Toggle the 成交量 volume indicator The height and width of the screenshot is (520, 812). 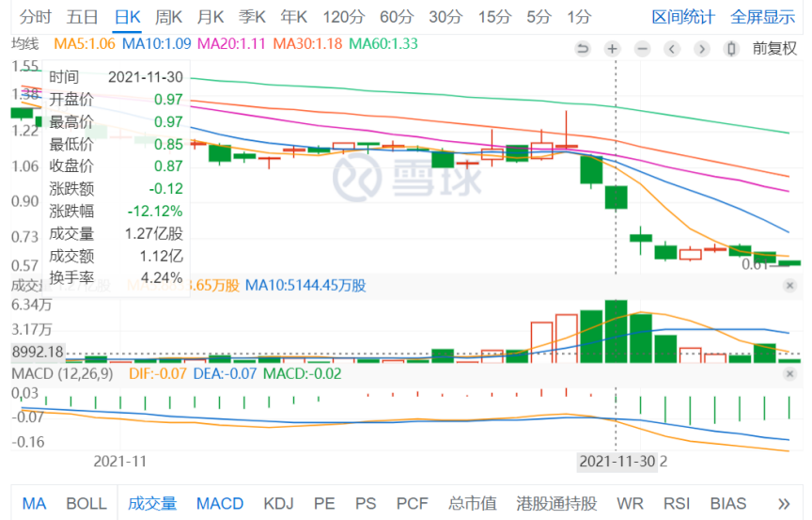point(152,503)
